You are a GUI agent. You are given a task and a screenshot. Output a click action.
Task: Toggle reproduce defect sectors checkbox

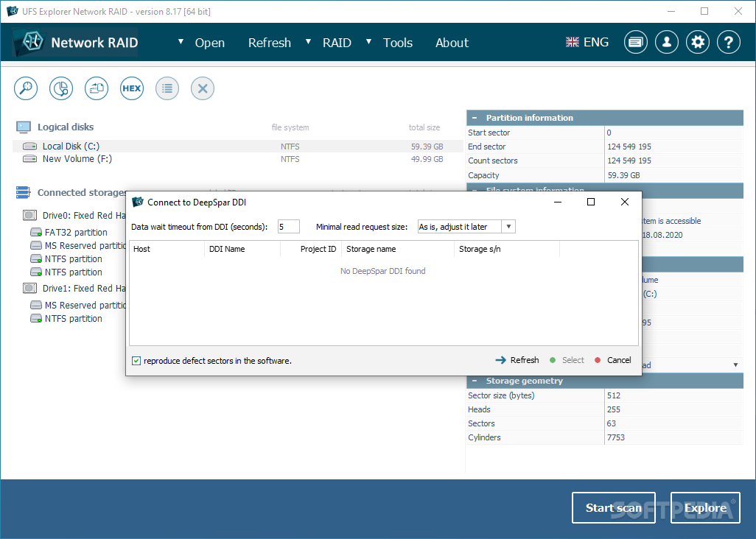point(136,361)
